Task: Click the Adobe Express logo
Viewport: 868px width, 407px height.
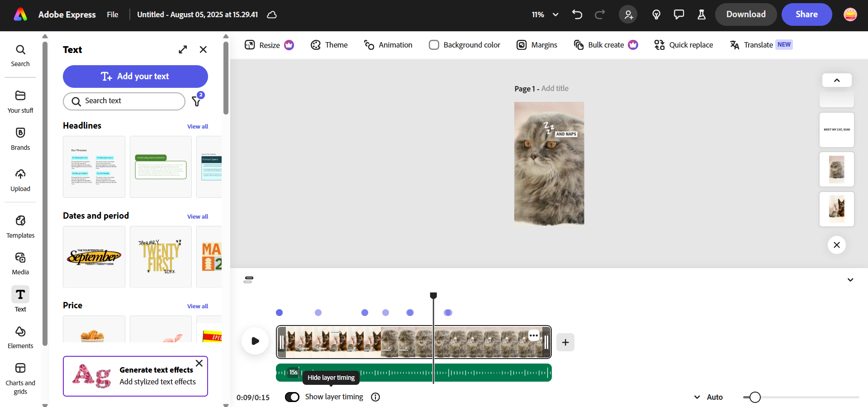Action: 20,14
